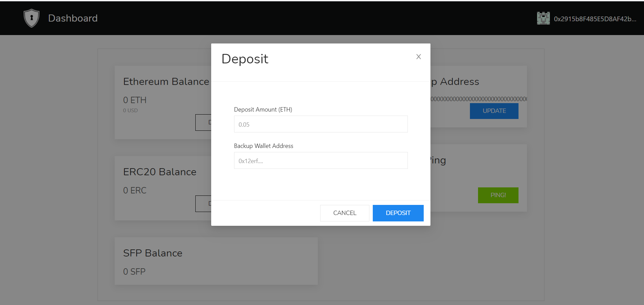Click the 0 USD value
Image resolution: width=644 pixels, height=305 pixels.
(x=130, y=111)
